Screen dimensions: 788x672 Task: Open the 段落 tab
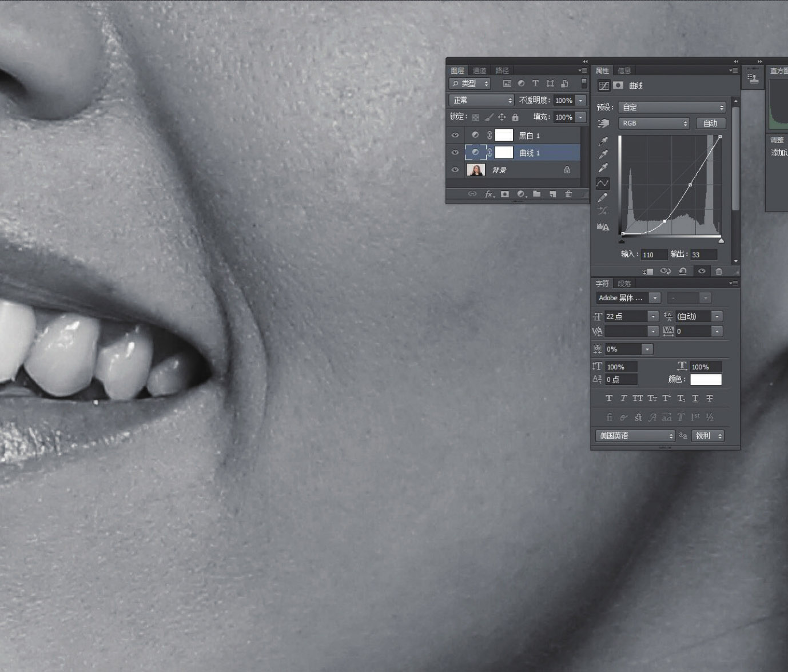click(624, 284)
